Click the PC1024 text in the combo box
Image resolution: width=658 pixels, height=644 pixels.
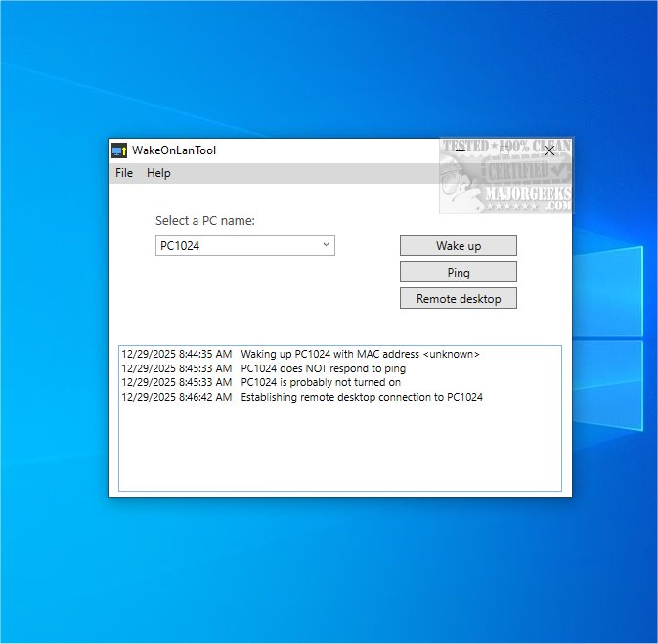coord(180,246)
